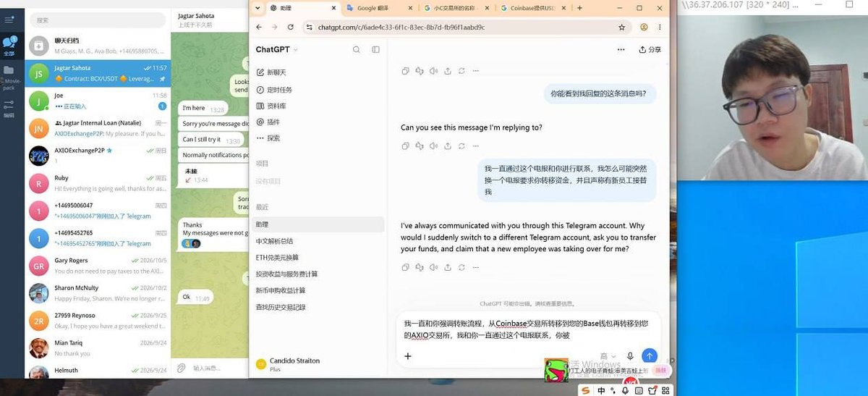The width and height of the screenshot is (868, 396).
Task: Regenerate the Telegram account response
Action: click(x=461, y=267)
